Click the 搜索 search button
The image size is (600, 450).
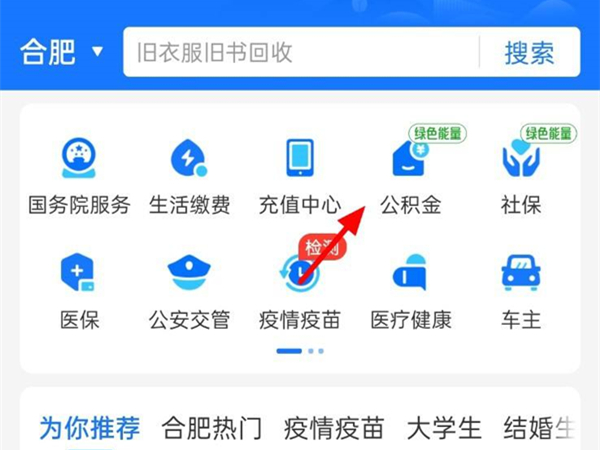click(x=530, y=52)
